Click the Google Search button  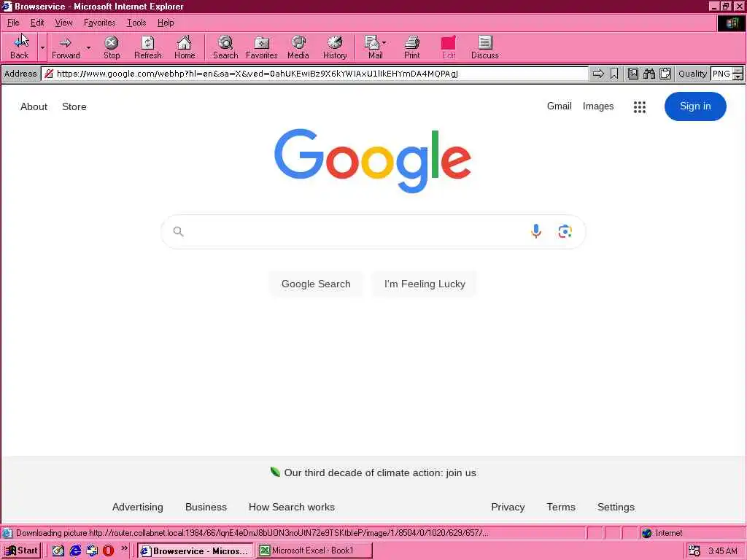316,284
